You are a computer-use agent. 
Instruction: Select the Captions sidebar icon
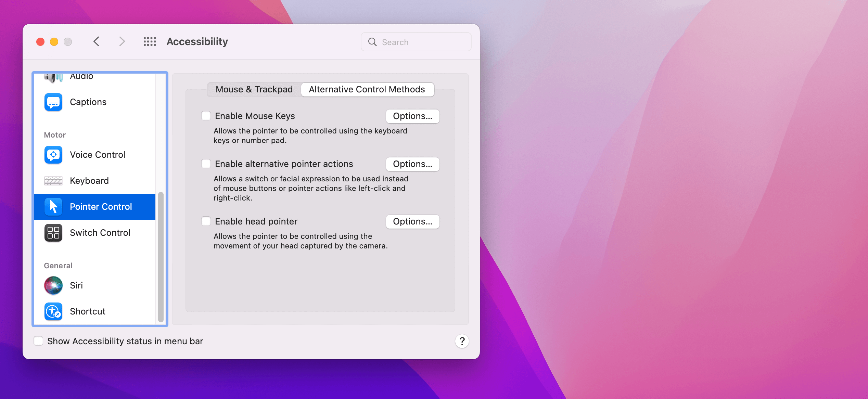[53, 102]
